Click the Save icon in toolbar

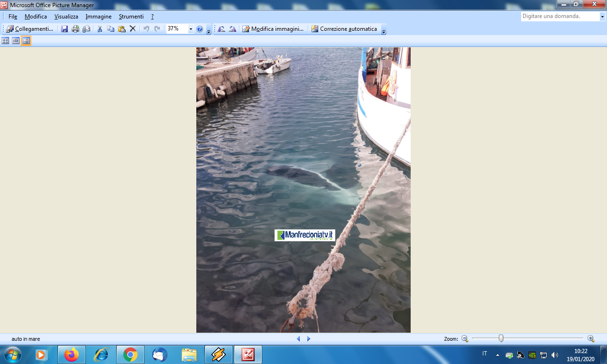64,29
